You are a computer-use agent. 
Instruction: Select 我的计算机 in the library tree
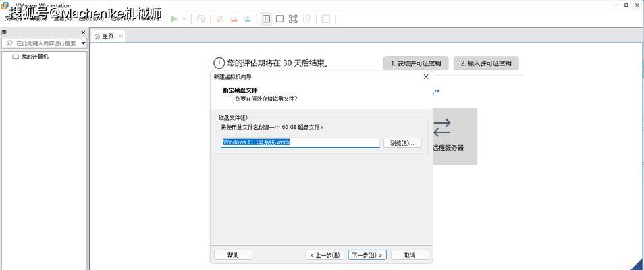coord(35,57)
